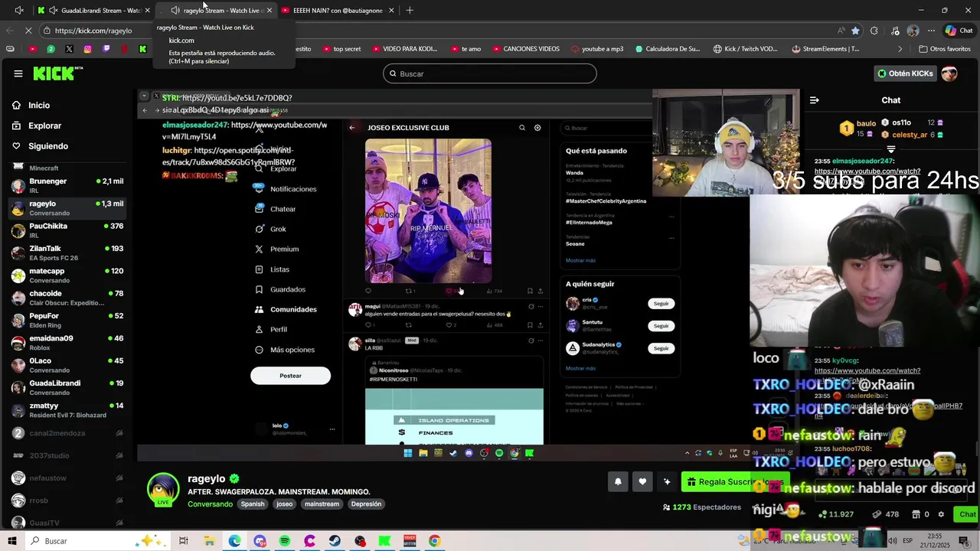Switch to GuadaLibrandi Stream tab
980x551 pixels.
click(x=93, y=11)
